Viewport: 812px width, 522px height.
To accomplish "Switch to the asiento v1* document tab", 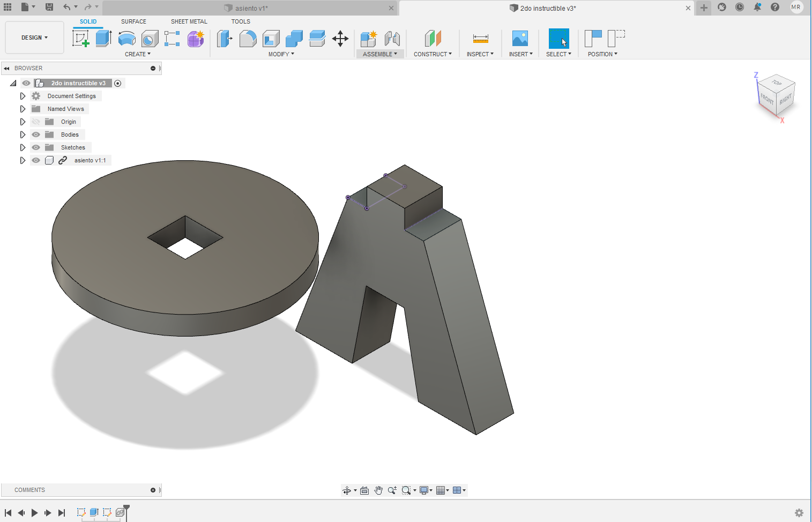I will pos(251,8).
